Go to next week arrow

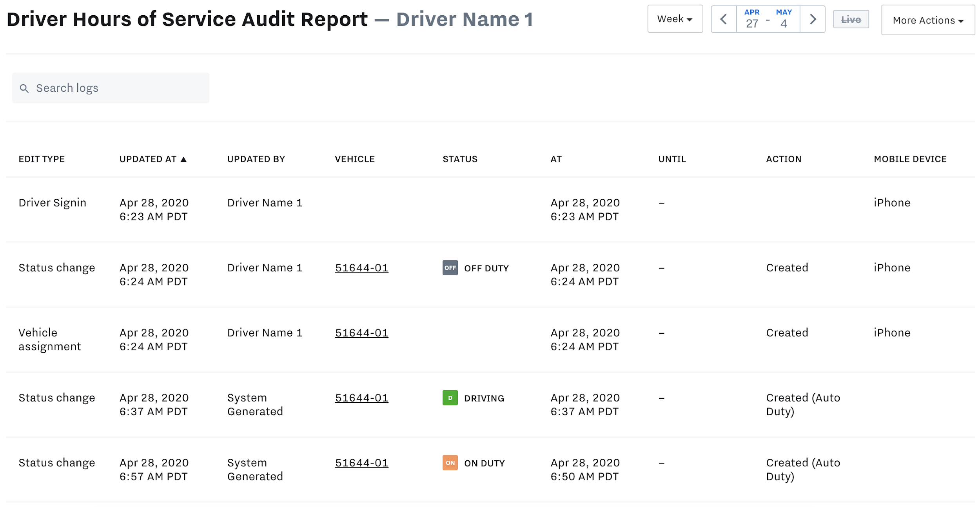click(x=812, y=19)
